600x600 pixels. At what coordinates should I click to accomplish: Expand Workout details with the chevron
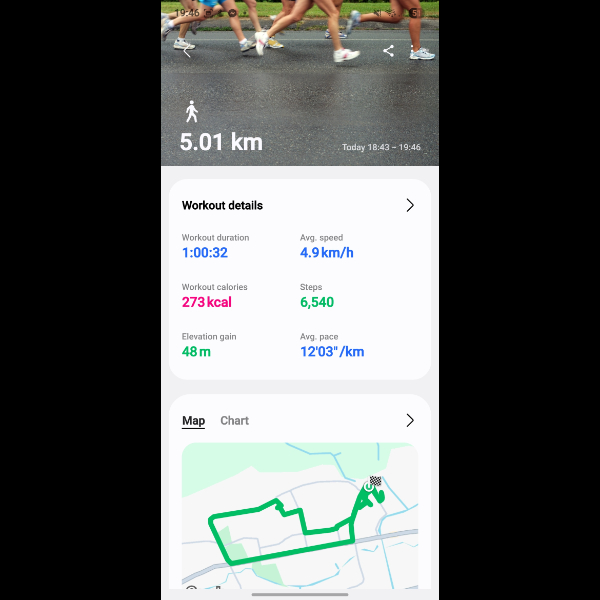[x=410, y=205]
